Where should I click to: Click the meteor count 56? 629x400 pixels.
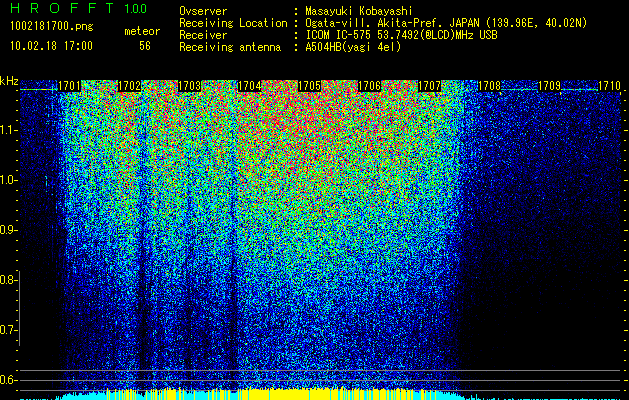[x=145, y=46]
